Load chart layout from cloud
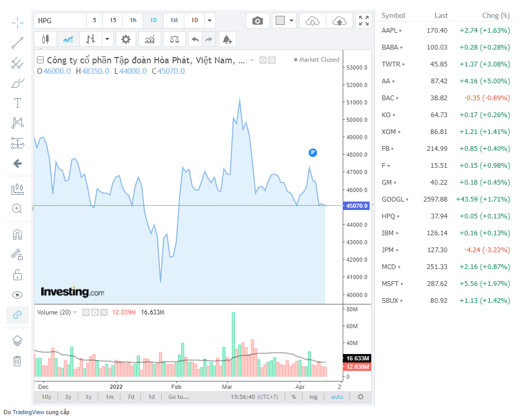The width and height of the screenshot is (527, 420). (x=312, y=21)
